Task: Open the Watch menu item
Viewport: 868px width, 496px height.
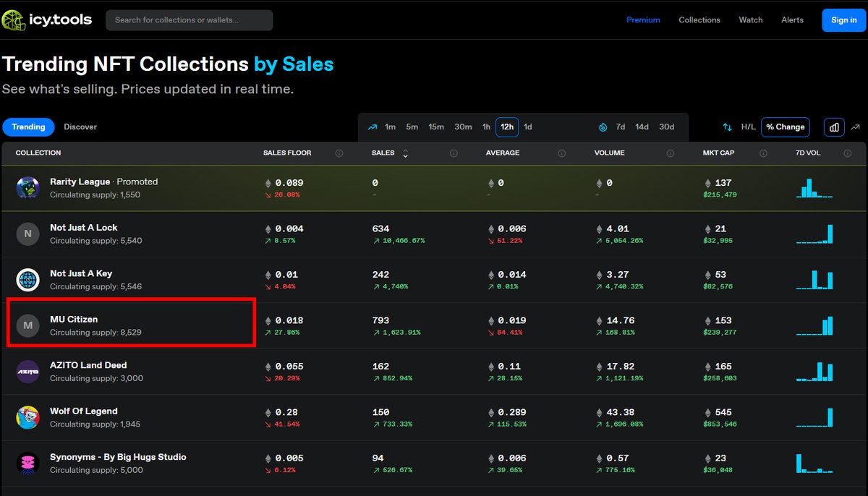Action: [x=750, y=20]
